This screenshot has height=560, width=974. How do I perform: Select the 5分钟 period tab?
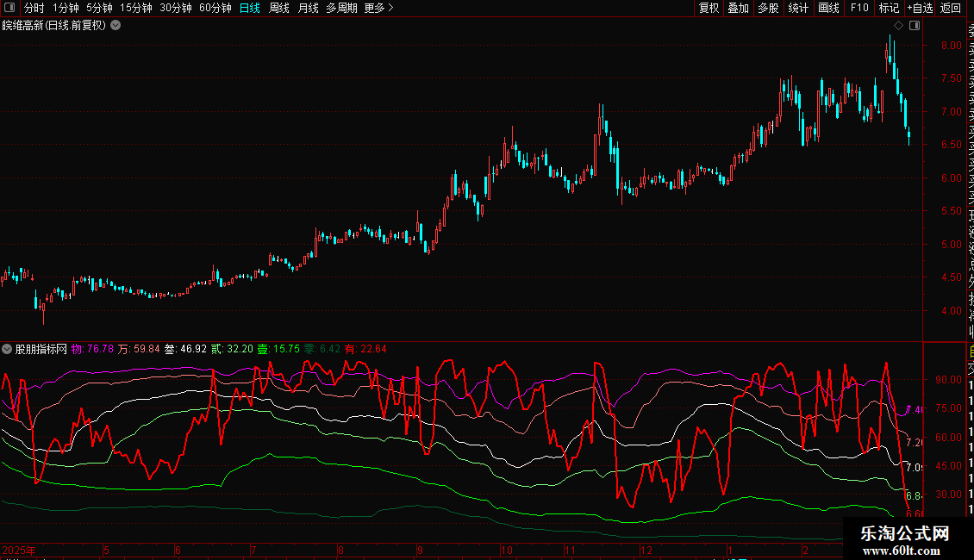point(99,8)
